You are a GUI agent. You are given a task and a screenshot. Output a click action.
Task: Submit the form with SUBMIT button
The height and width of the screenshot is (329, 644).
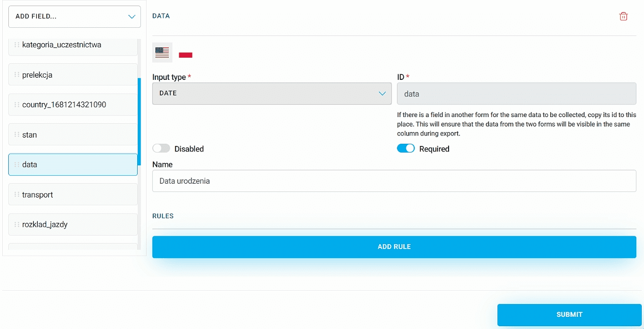(569, 315)
